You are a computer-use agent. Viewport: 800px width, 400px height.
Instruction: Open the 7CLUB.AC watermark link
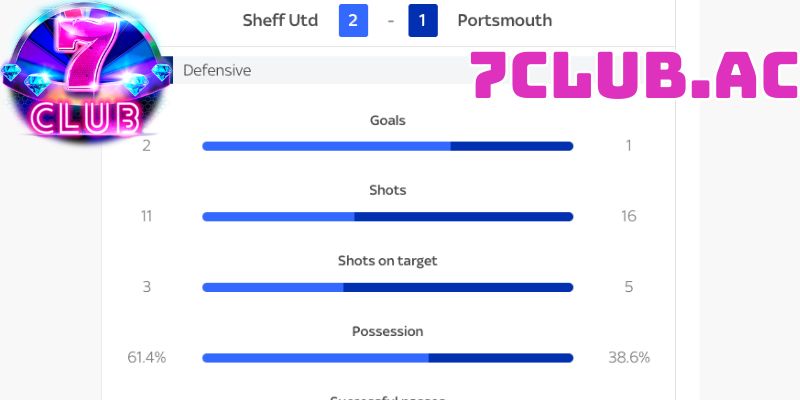[x=634, y=76]
